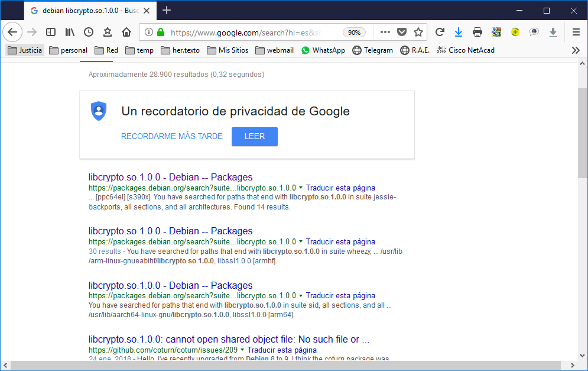
Task: Click the scrollbar up arrow
Action: point(582,63)
